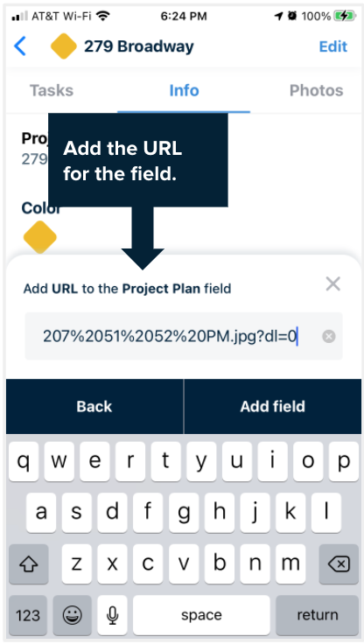The height and width of the screenshot is (644, 364).
Task: Clear the URL text field contents
Action: [x=329, y=337]
